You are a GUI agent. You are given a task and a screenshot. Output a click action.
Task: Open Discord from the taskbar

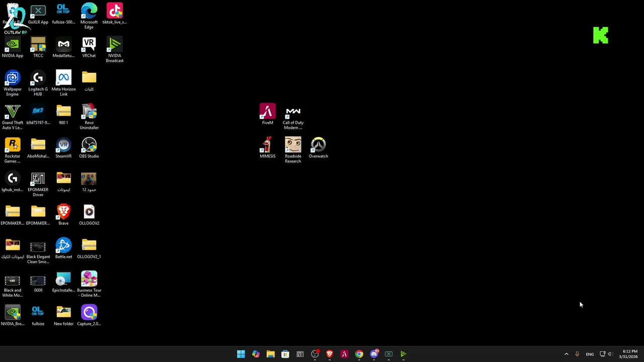click(x=374, y=354)
